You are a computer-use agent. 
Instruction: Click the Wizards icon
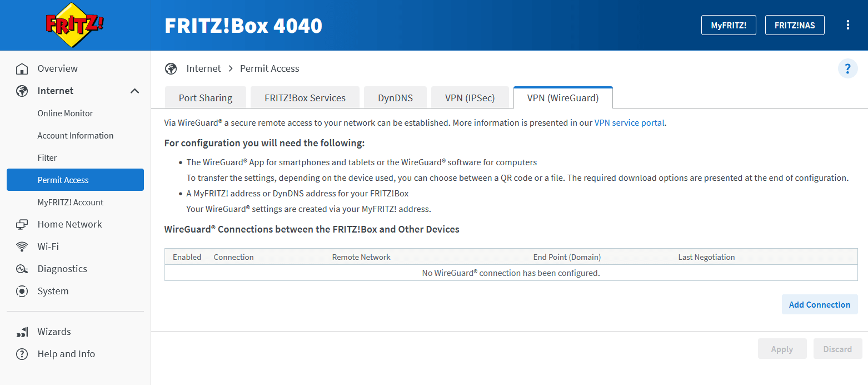point(22,332)
